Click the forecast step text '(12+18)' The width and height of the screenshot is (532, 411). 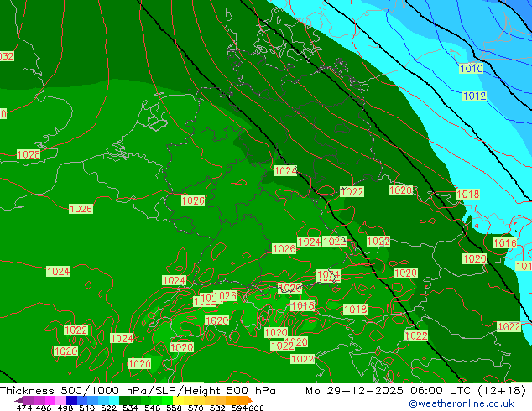click(502, 391)
